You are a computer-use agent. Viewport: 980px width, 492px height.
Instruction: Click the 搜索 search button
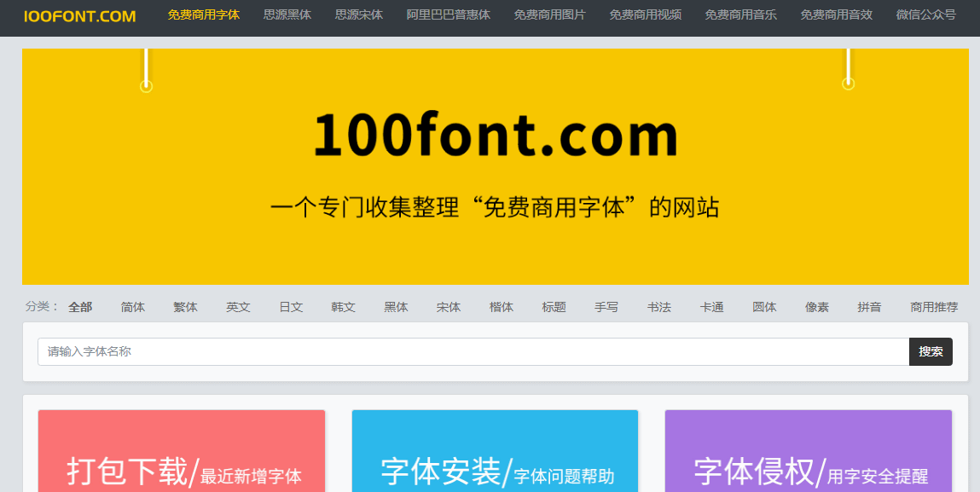(x=930, y=351)
